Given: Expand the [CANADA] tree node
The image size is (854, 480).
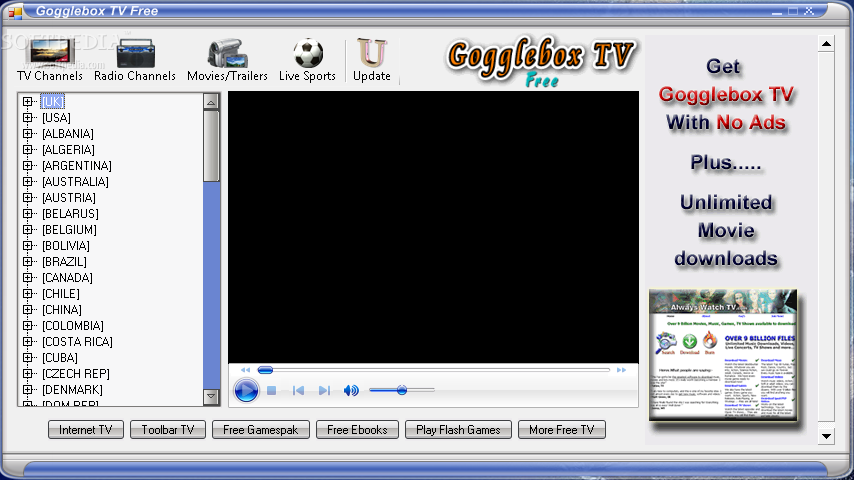Looking at the screenshot, I should click(x=27, y=277).
